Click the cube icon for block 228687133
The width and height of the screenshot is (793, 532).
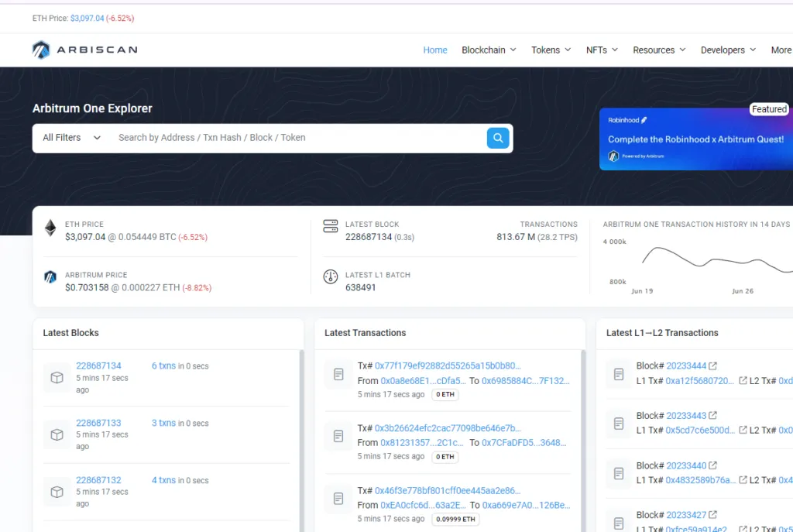57,434
